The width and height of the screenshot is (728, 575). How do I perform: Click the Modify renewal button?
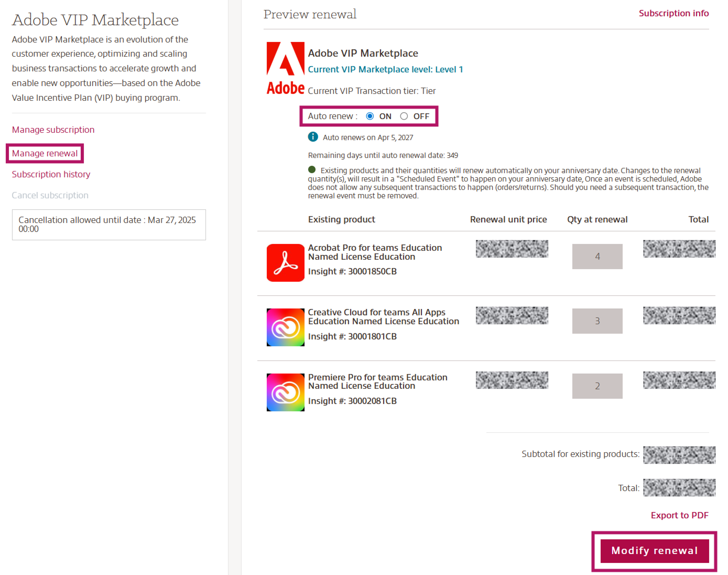654,551
